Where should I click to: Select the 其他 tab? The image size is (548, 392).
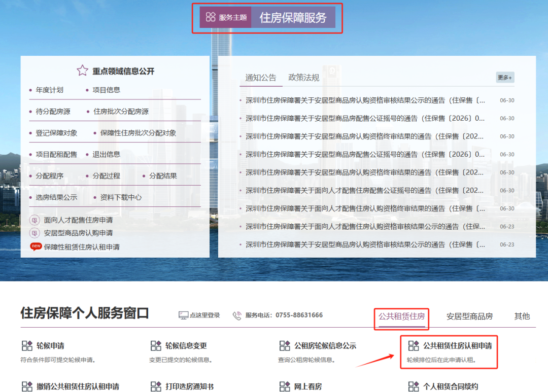pyautogui.click(x=522, y=316)
